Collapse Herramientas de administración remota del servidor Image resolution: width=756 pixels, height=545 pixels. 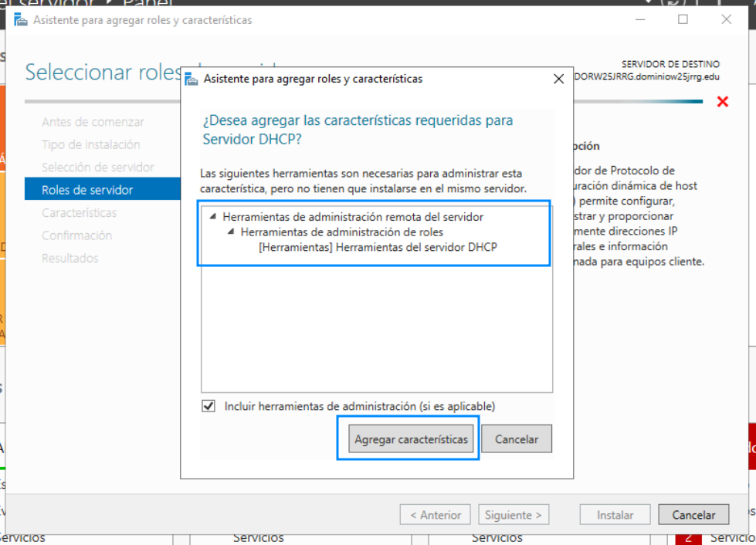[x=212, y=217]
